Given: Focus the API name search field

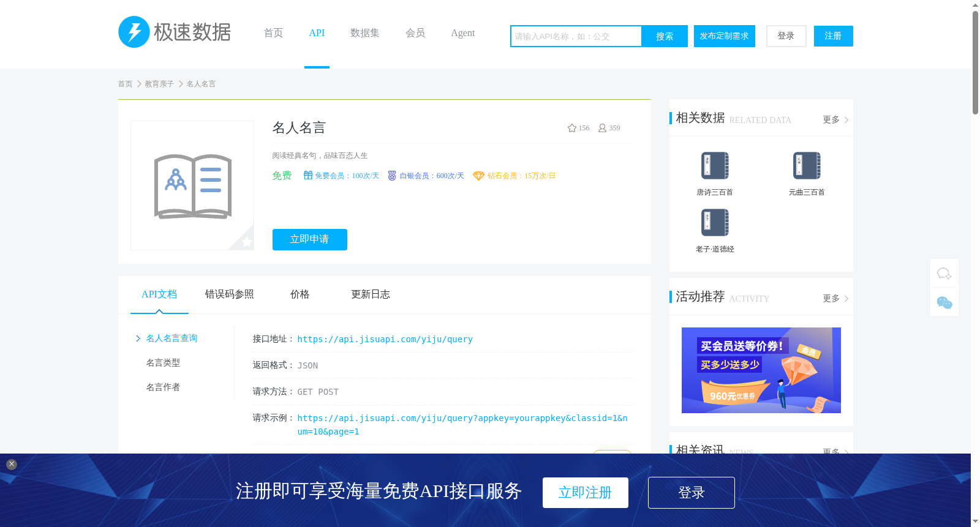Looking at the screenshot, I should (x=576, y=36).
